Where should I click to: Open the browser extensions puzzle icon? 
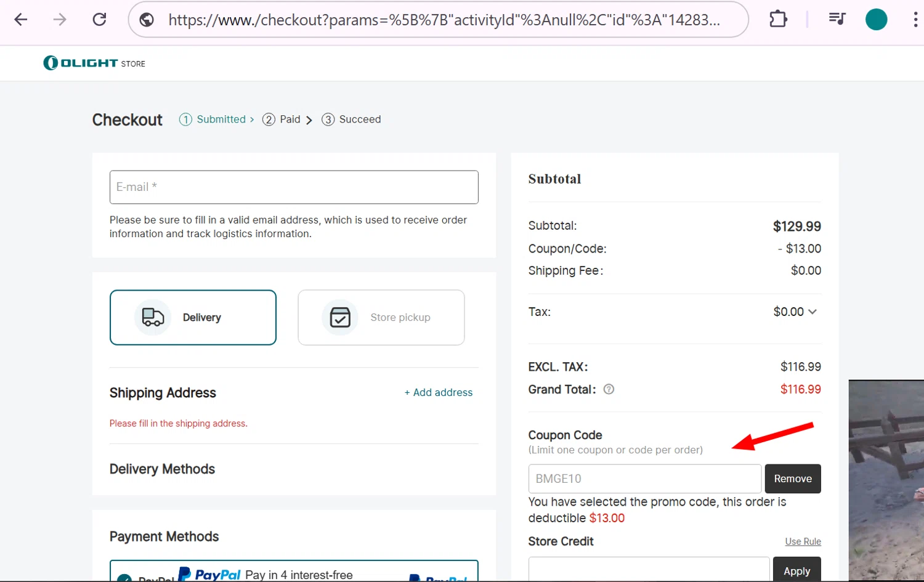pos(778,19)
